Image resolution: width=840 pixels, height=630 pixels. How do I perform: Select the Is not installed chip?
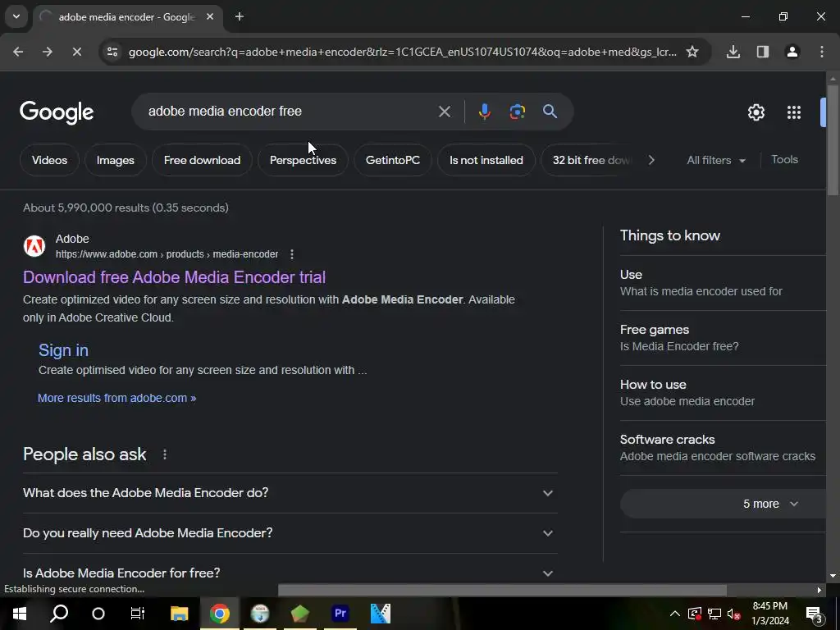(x=486, y=160)
